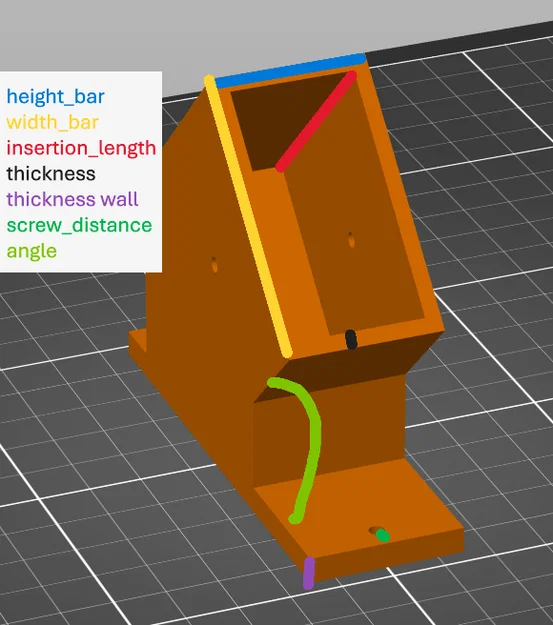Click the thickness wall legend label
Image resolution: width=553 pixels, height=625 pixels.
tap(72, 199)
